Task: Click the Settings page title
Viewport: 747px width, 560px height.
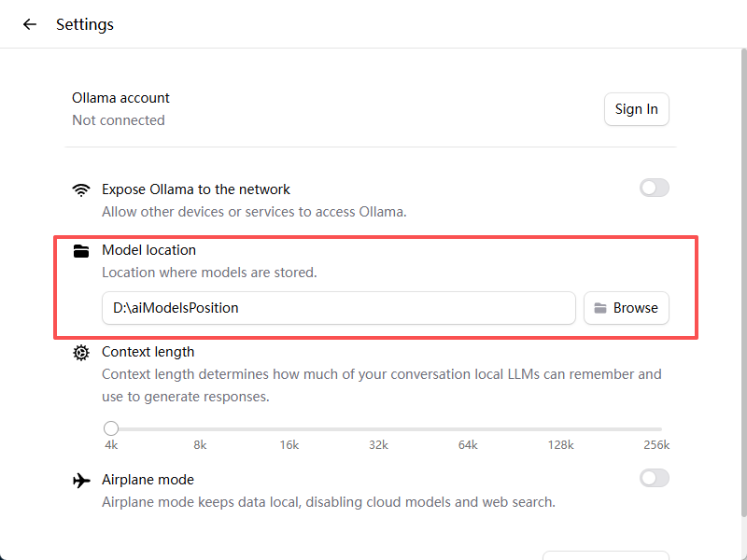Action: point(85,24)
